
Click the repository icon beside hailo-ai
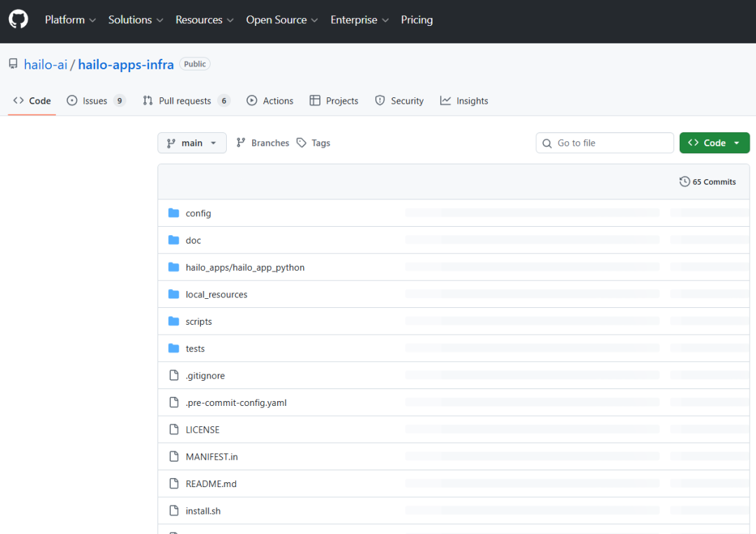click(x=13, y=64)
